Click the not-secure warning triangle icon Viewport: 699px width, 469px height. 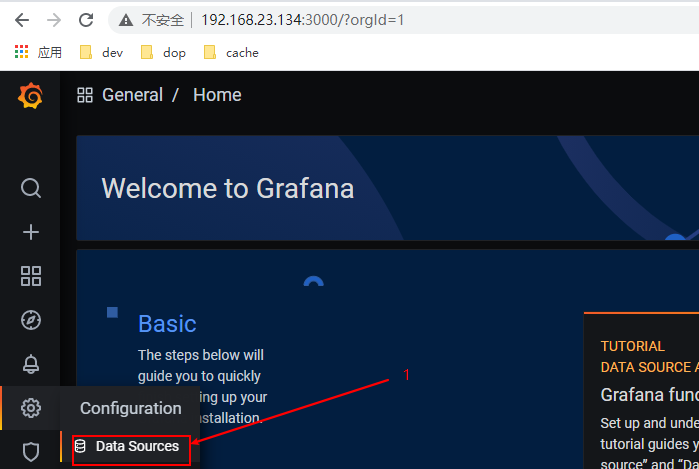pos(126,20)
